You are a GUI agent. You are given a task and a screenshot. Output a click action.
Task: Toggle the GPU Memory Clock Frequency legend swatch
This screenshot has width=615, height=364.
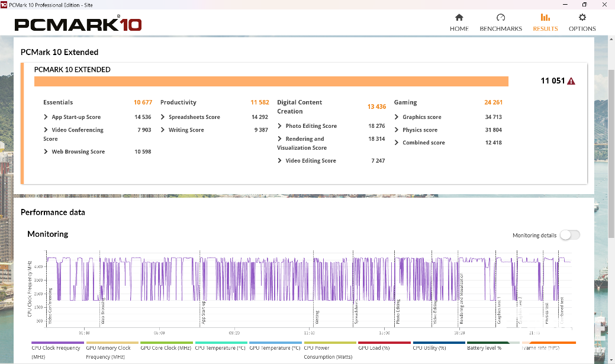(112, 343)
